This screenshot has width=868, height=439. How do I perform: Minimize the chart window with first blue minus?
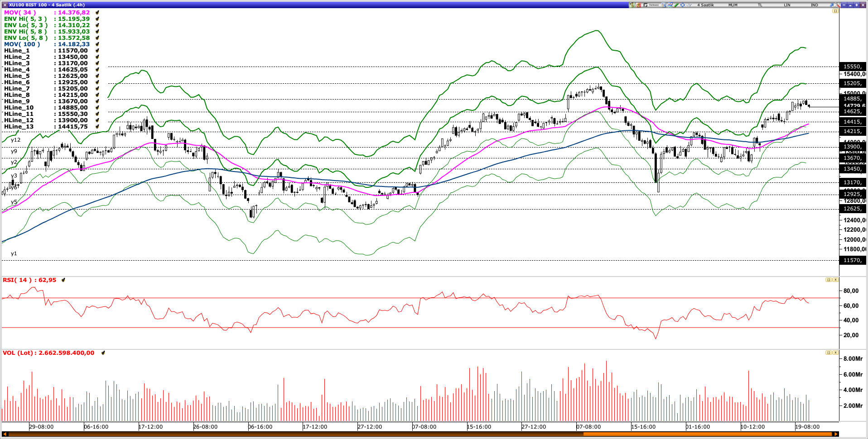pos(844,5)
